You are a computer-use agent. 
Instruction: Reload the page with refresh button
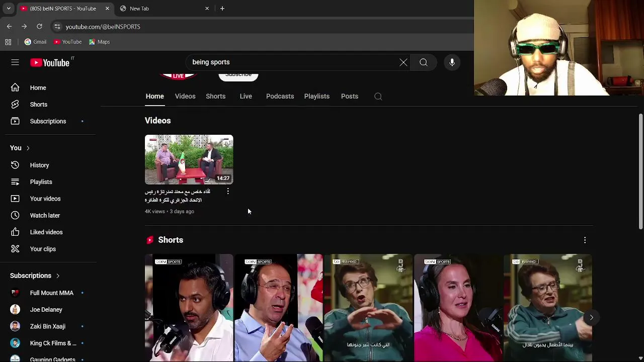[x=39, y=26]
